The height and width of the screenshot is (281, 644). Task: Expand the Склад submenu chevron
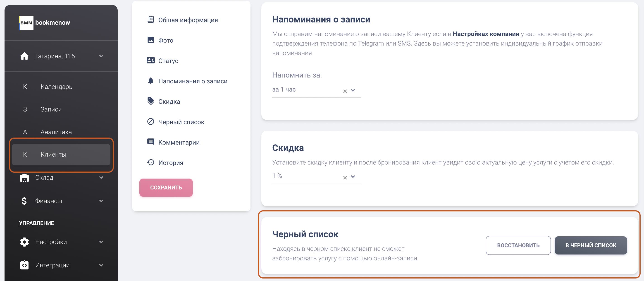(101, 178)
